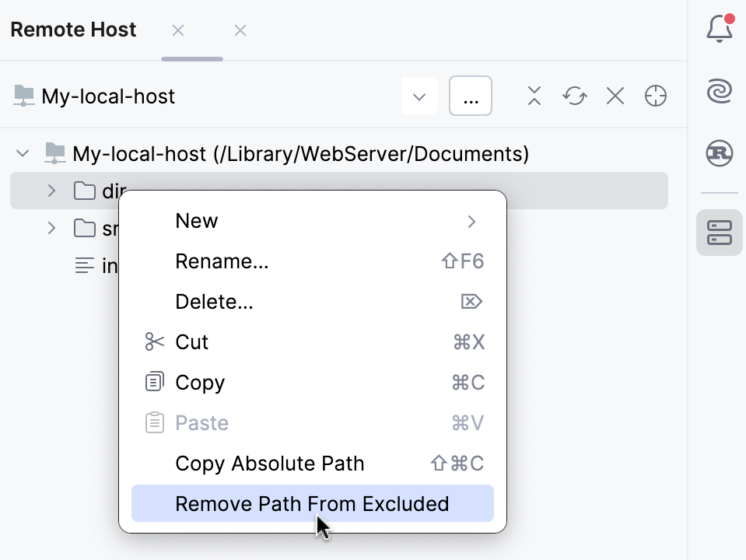Refresh the remote host file listing
This screenshot has height=560, width=746.
pos(574,96)
